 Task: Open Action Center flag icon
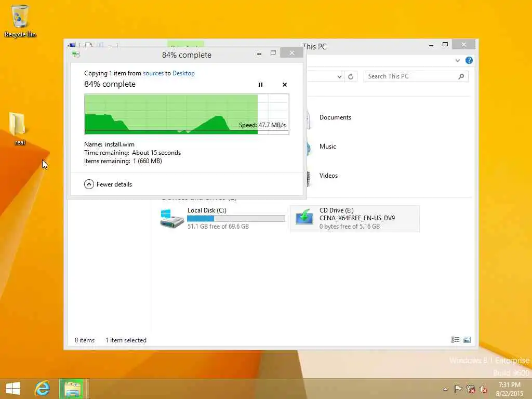pyautogui.click(x=458, y=389)
